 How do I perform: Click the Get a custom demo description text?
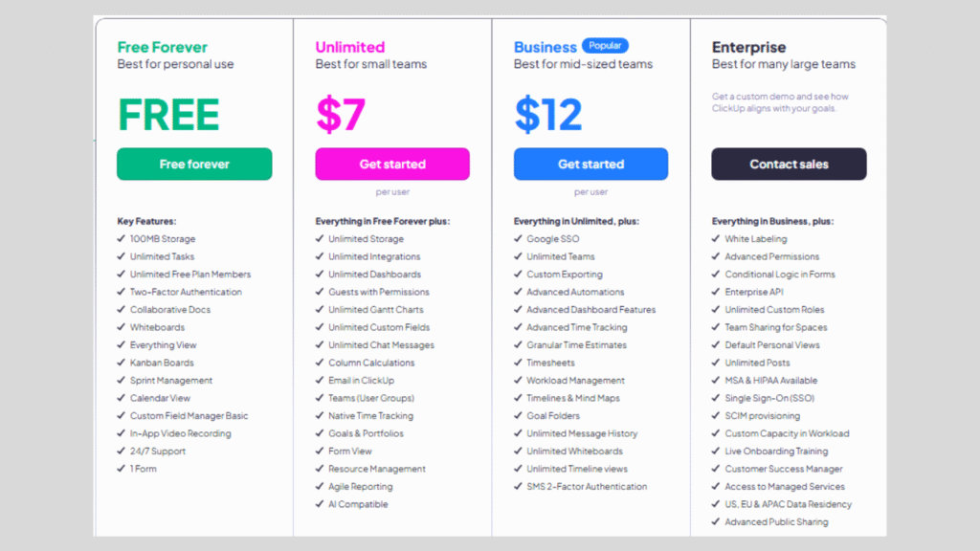[x=780, y=102]
